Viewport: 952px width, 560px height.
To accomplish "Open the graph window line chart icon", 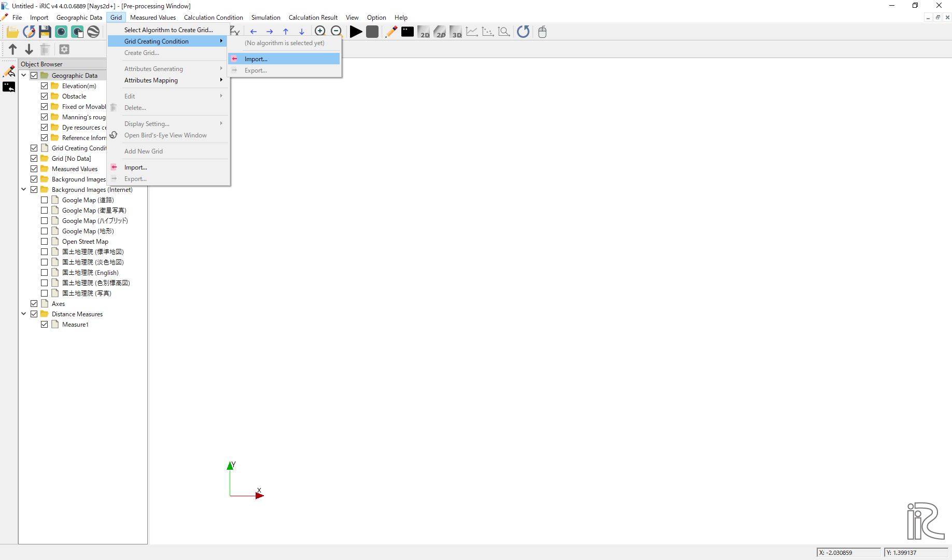I will click(472, 32).
